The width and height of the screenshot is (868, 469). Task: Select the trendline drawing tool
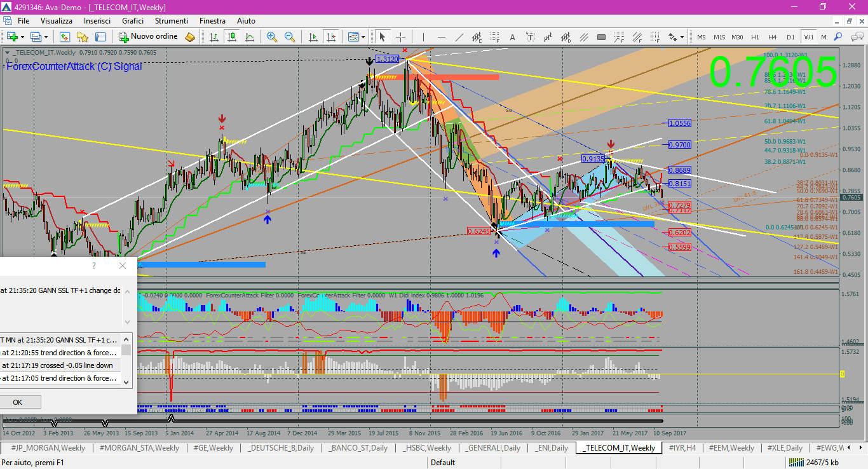(x=459, y=37)
